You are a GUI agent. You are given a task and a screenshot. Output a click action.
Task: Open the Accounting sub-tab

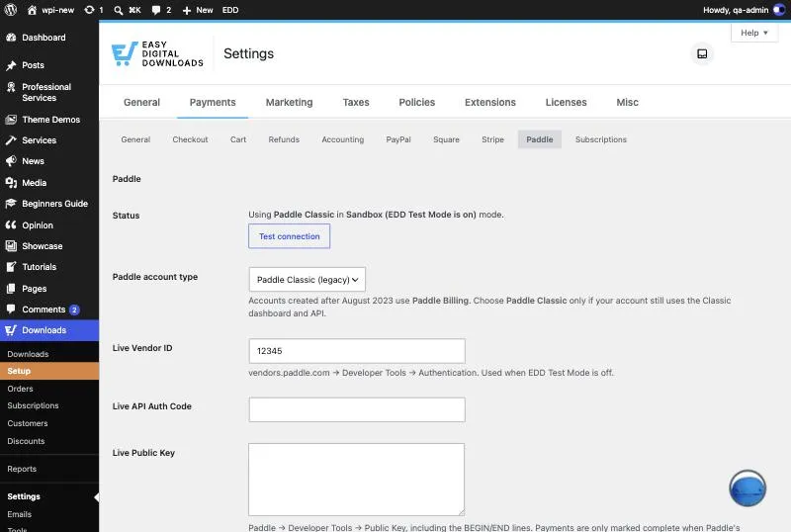[x=342, y=139]
